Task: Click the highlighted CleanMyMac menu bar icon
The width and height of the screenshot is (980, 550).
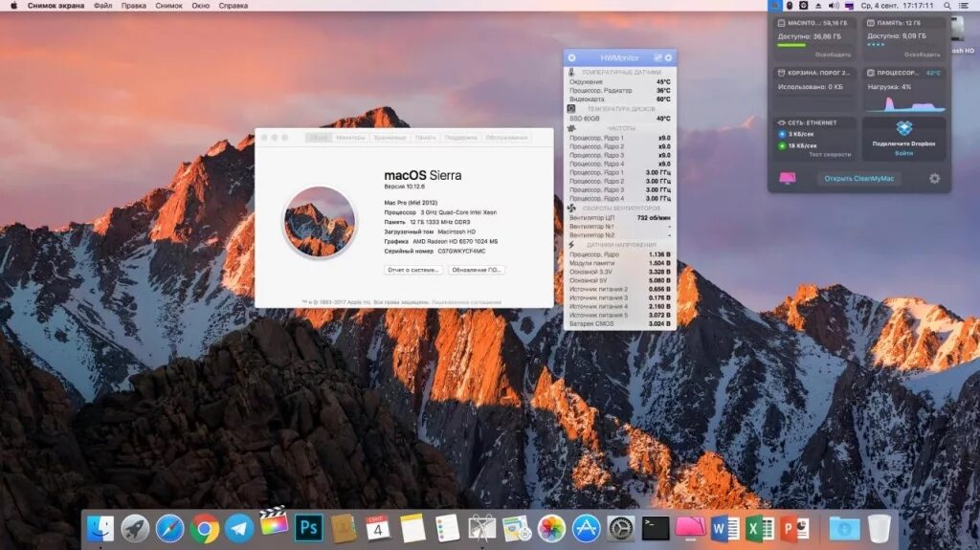Action: click(774, 6)
